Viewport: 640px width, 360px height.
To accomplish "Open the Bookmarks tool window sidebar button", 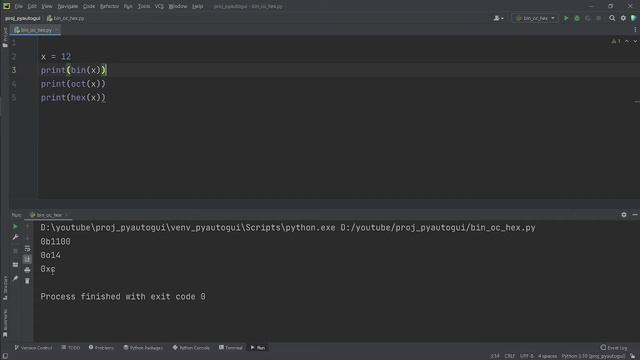I will click(x=5, y=323).
